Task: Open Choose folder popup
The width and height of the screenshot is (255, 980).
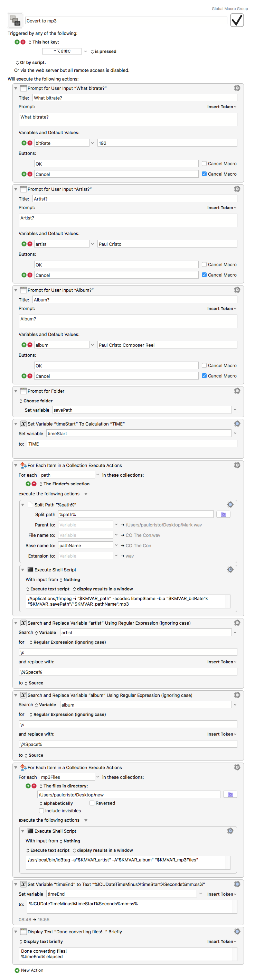Action: [36, 401]
